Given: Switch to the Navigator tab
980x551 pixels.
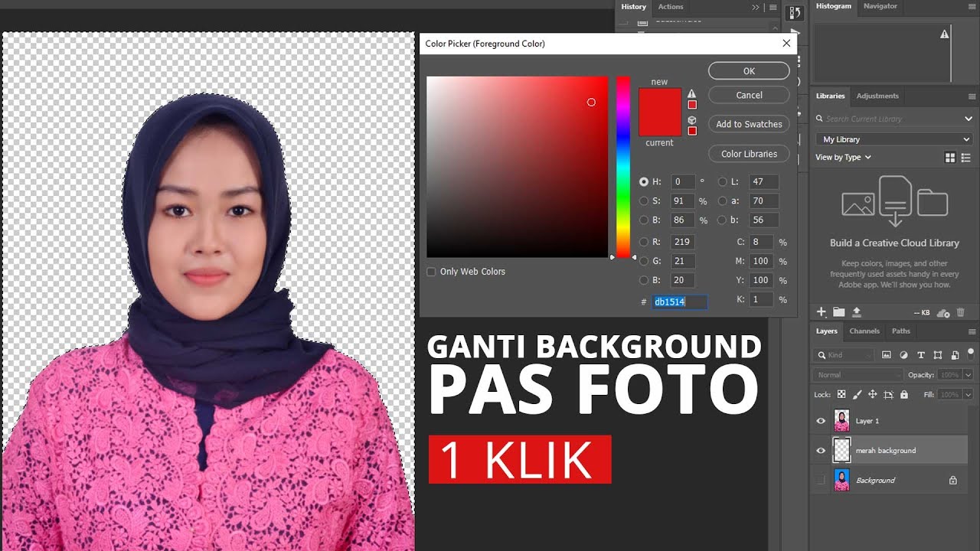Looking at the screenshot, I should [880, 6].
